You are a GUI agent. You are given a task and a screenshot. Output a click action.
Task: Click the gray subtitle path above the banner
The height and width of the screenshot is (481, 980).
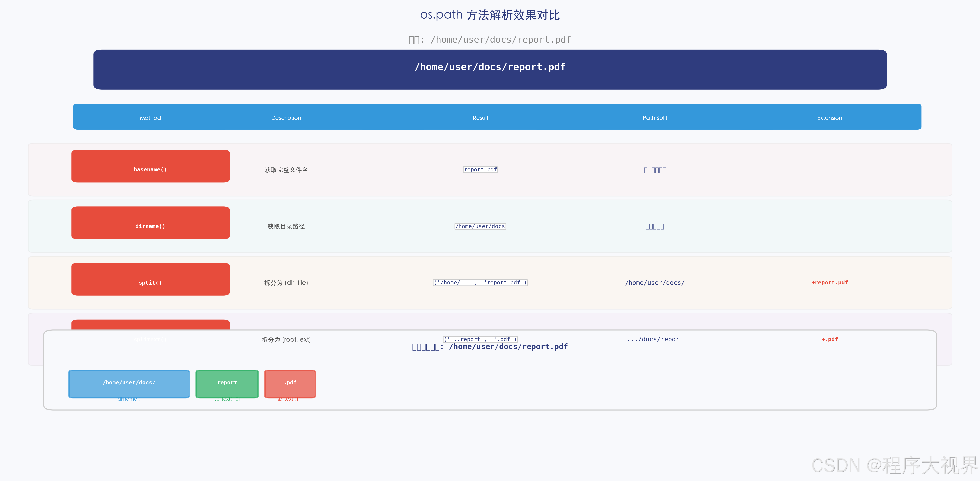pyautogui.click(x=490, y=40)
